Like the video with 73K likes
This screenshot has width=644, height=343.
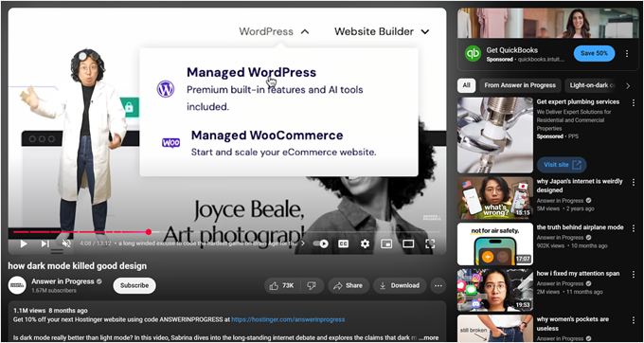click(282, 285)
